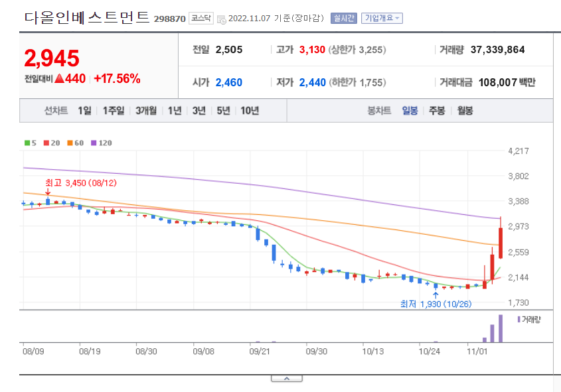Click the 최저 1,930 (10/26) chart marker
The height and width of the screenshot is (392, 561).
point(436,304)
